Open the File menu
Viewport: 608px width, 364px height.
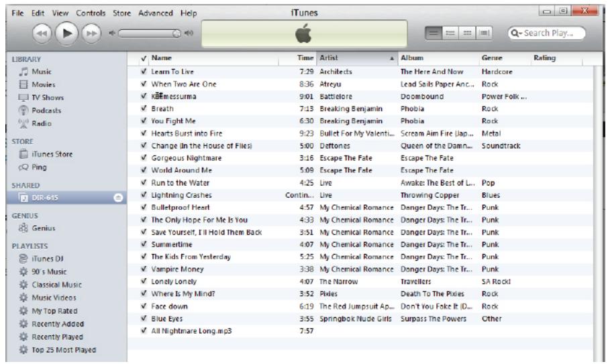tap(17, 13)
